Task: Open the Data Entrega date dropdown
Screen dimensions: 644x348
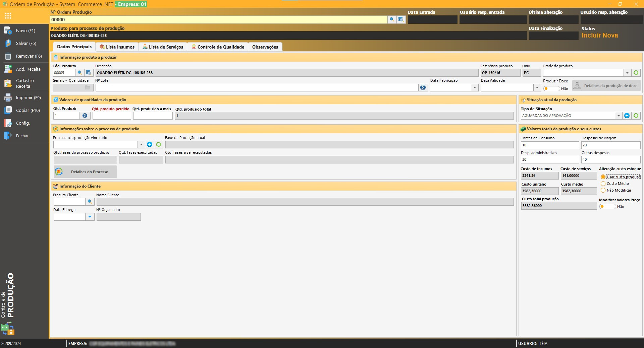Action: [90, 217]
